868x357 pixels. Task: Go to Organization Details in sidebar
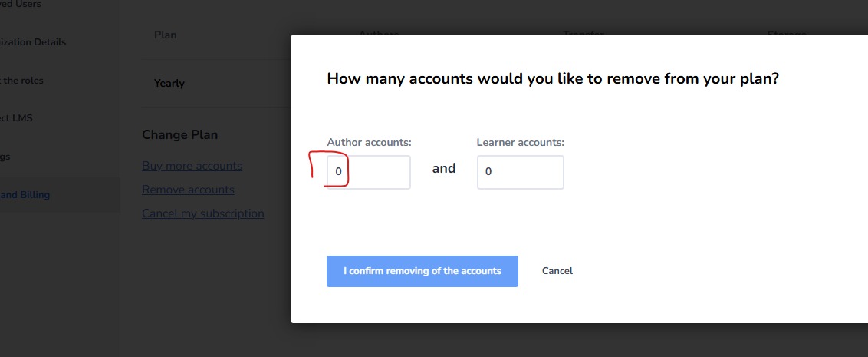(x=33, y=42)
